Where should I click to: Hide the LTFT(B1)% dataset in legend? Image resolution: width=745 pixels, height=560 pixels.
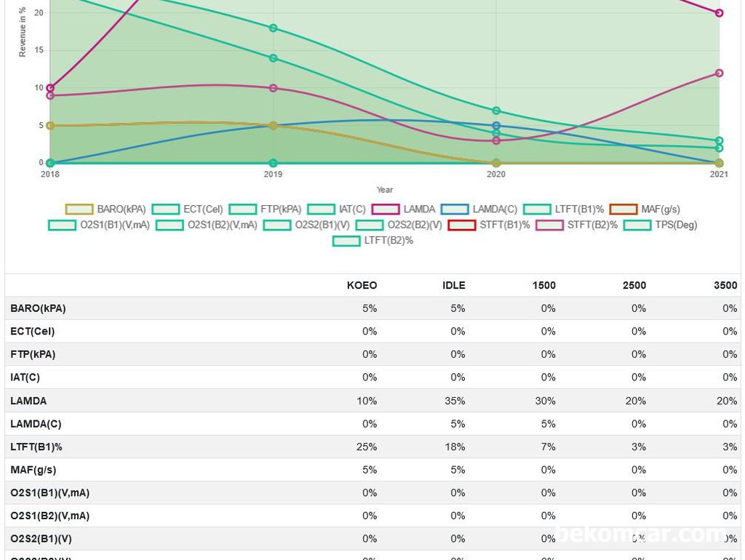(538, 209)
